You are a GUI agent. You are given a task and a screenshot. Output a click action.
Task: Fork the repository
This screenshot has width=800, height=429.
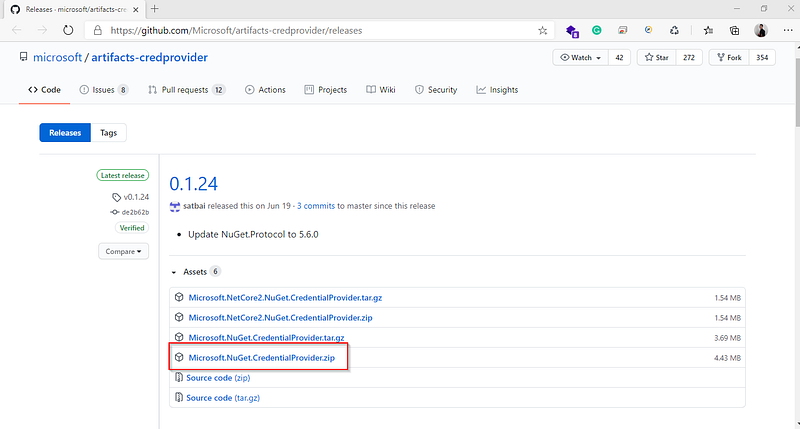pos(728,58)
